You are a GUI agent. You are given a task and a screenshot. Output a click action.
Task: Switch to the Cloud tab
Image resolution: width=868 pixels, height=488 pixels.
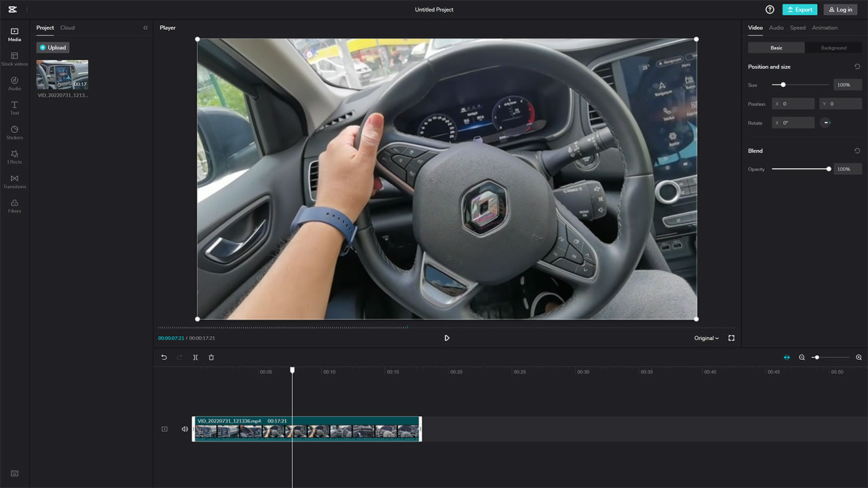(x=67, y=28)
